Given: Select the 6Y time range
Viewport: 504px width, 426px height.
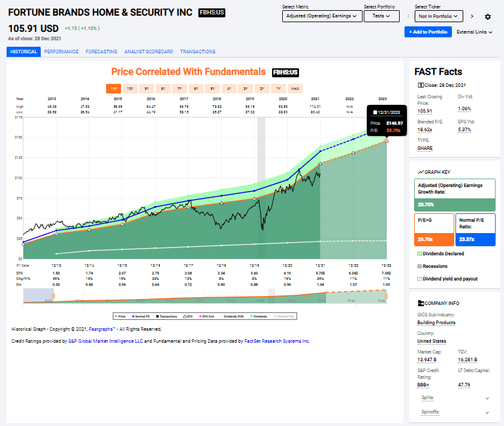Looking at the screenshot, I should click(196, 89).
